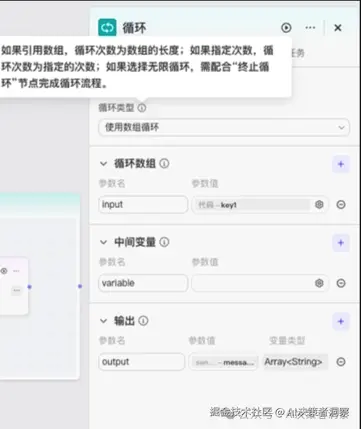Image resolution: width=361 pixels, height=429 pixels.
Task: Click the Array<String> variable type
Action: coord(295,362)
